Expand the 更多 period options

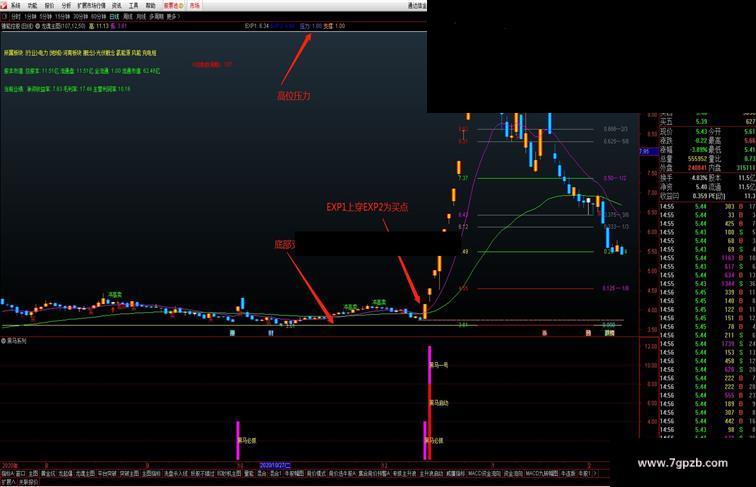[x=173, y=17]
